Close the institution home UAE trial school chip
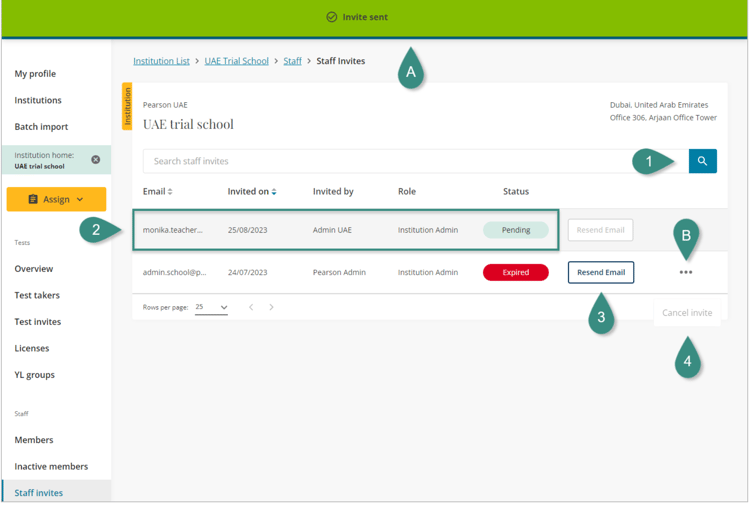The image size is (750, 505). click(x=96, y=160)
